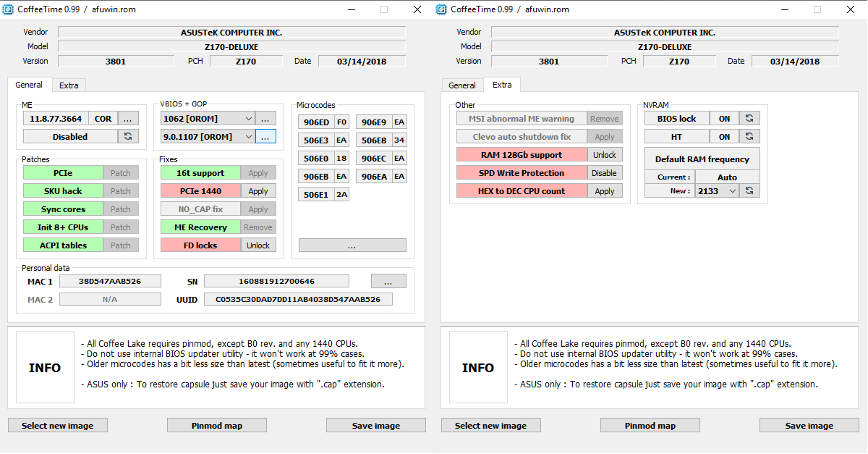
Task: Click Current RAM frequency Auto value
Action: (x=728, y=177)
